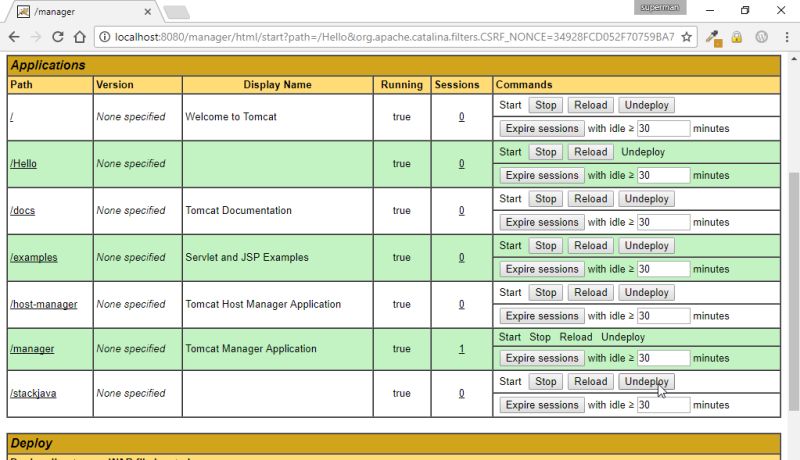800x460 pixels.
Task: Undeploy the /docs application
Action: 646,199
